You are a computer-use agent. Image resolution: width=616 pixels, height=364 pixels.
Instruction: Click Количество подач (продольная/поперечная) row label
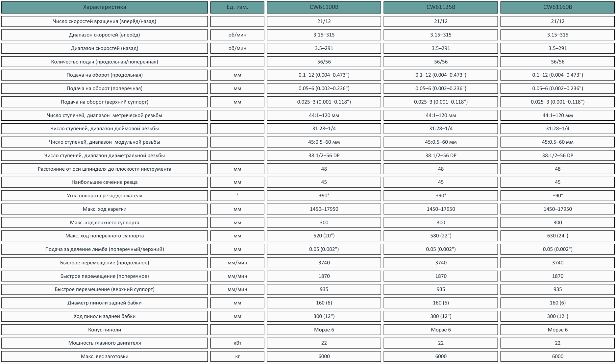(x=104, y=62)
